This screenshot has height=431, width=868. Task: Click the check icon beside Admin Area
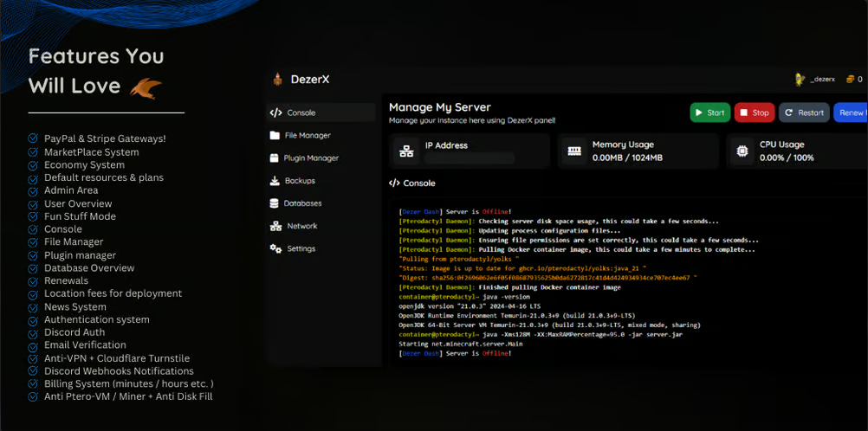tap(33, 191)
